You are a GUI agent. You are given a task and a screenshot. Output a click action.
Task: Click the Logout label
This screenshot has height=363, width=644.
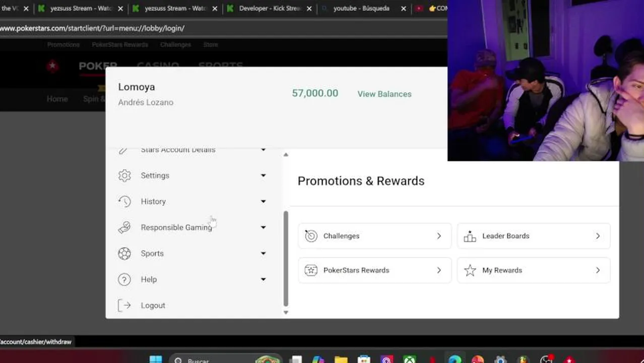point(153,306)
